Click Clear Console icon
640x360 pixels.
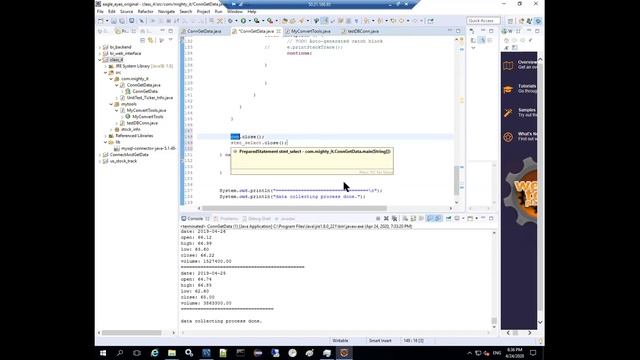point(405,219)
